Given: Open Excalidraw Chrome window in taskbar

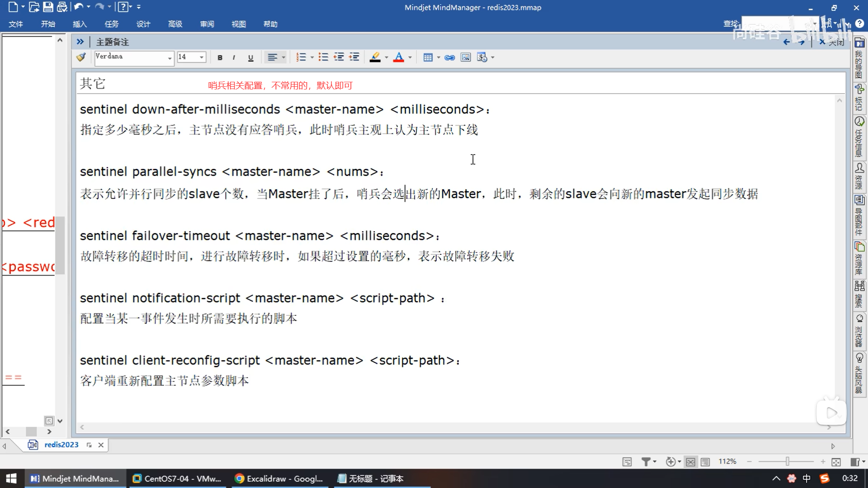Looking at the screenshot, I should (279, 479).
